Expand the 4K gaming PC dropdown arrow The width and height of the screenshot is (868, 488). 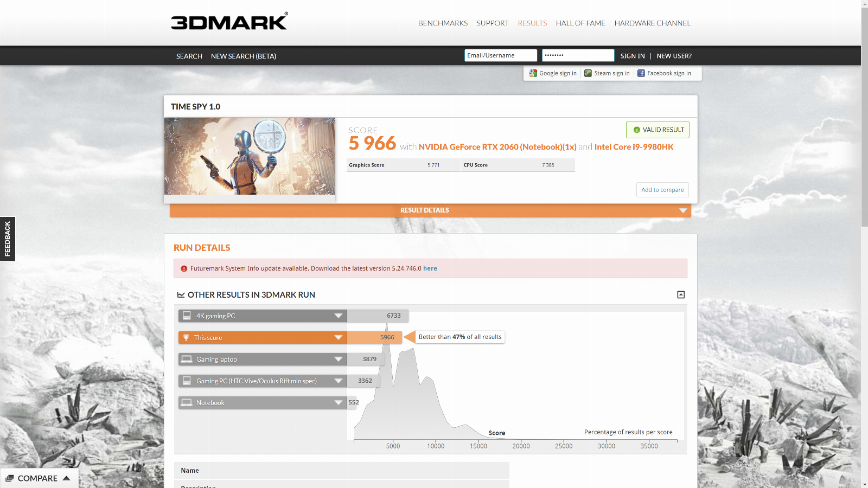pos(339,316)
